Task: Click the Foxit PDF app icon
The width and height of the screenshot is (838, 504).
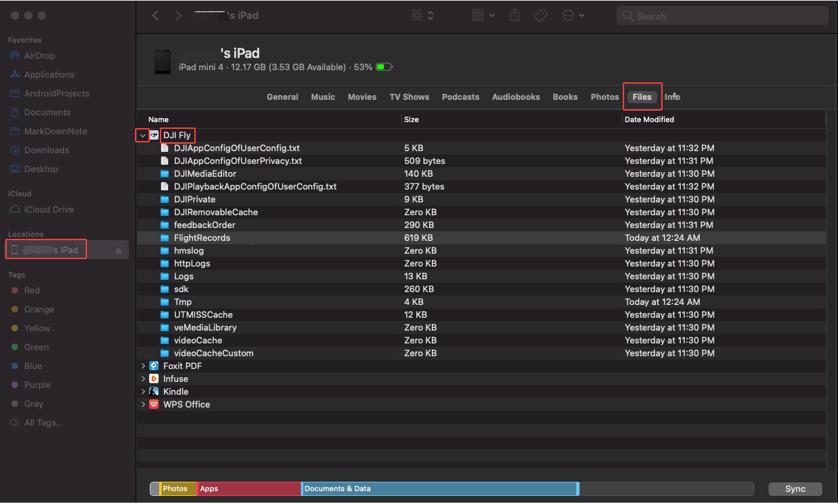Action: (154, 366)
